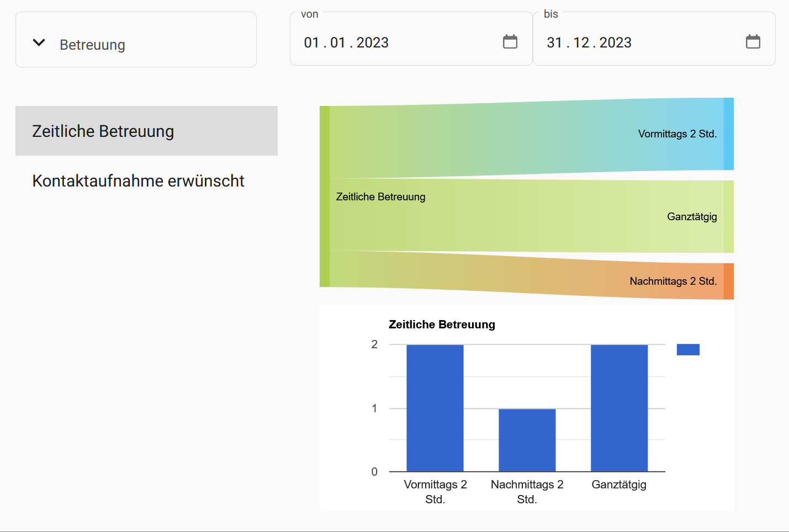Expand the Betreuung dropdown chevron
This screenshot has height=532, width=789.
pyautogui.click(x=39, y=42)
